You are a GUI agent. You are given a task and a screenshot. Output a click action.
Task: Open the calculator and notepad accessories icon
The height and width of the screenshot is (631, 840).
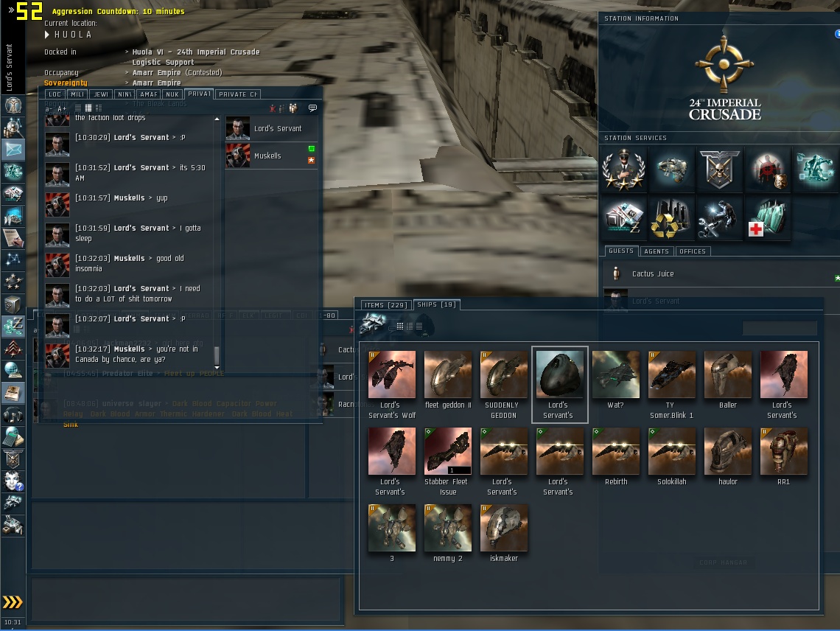pyautogui.click(x=13, y=437)
